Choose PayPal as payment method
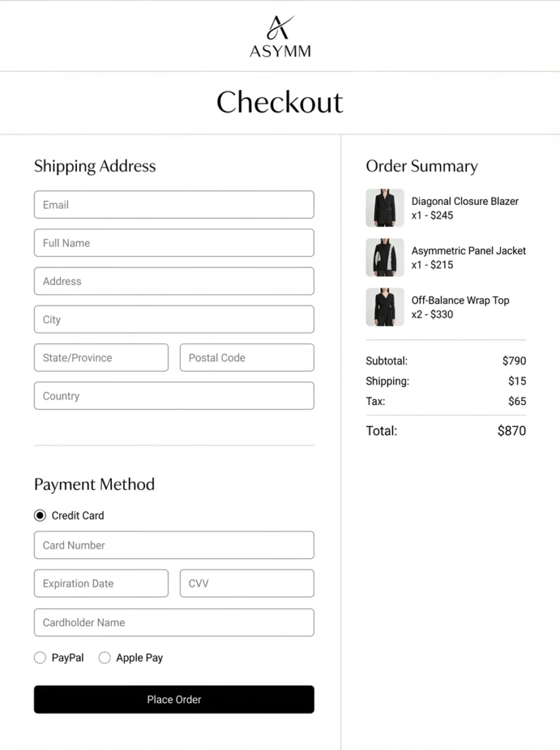 pos(40,658)
